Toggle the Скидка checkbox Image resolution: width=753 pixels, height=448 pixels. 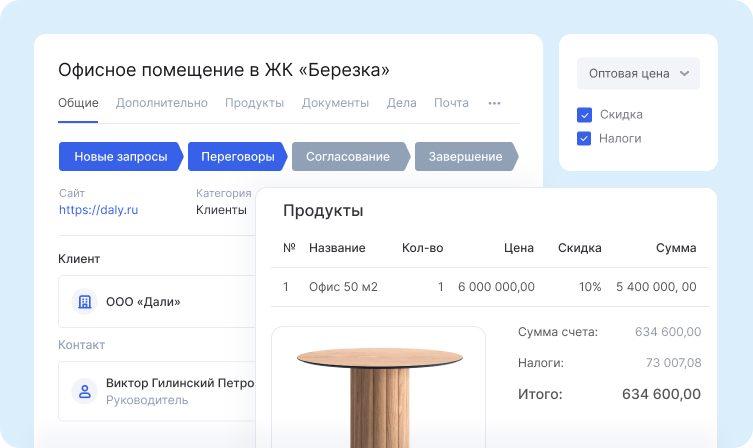coord(585,114)
